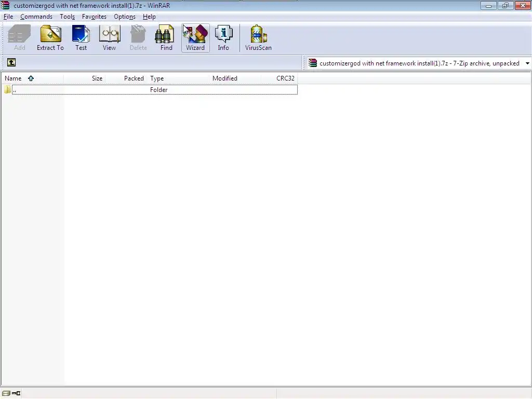Restore down the WinRAR window
The width and height of the screenshot is (532, 399).
click(x=506, y=5)
